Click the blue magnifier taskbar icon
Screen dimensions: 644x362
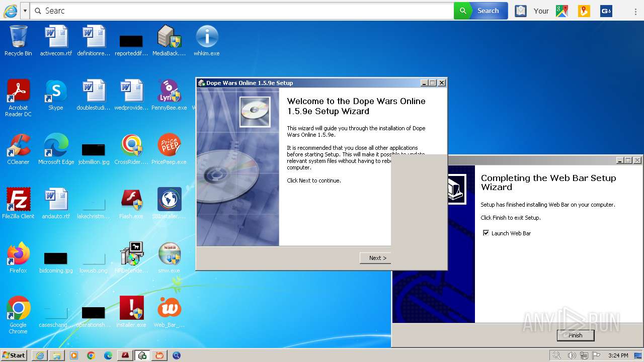[177, 355]
